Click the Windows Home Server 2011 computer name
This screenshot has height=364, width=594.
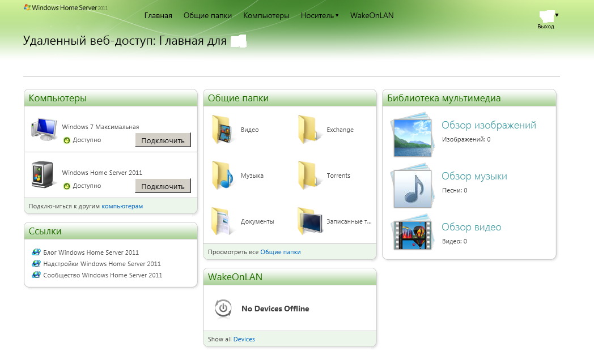[x=102, y=173]
